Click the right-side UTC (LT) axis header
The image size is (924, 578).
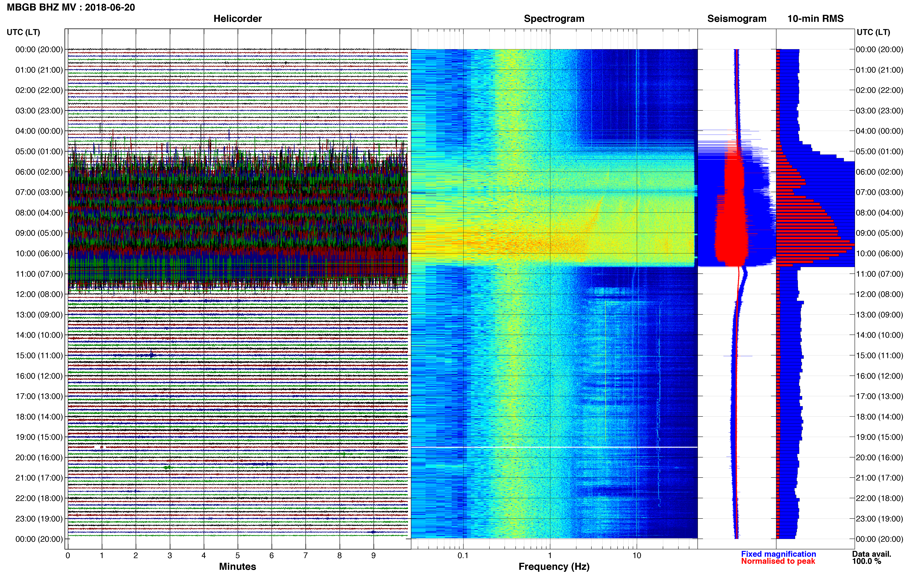coord(874,32)
